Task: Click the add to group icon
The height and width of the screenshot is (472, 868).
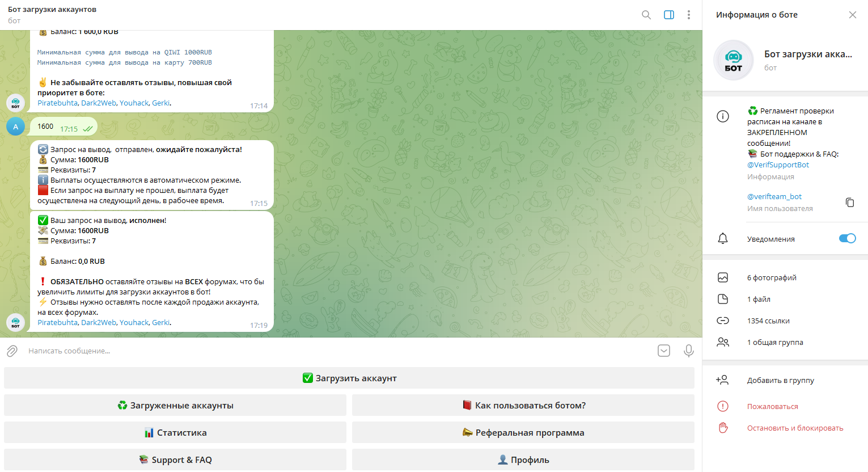Action: [x=722, y=380]
